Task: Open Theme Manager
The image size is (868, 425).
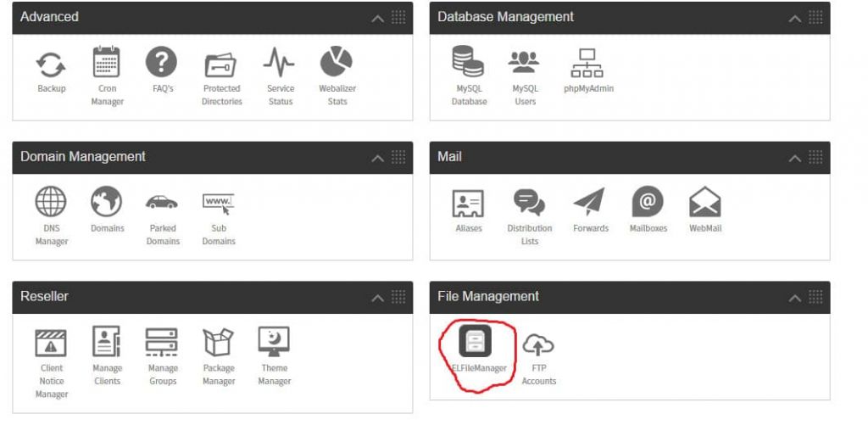Action: 275,356
